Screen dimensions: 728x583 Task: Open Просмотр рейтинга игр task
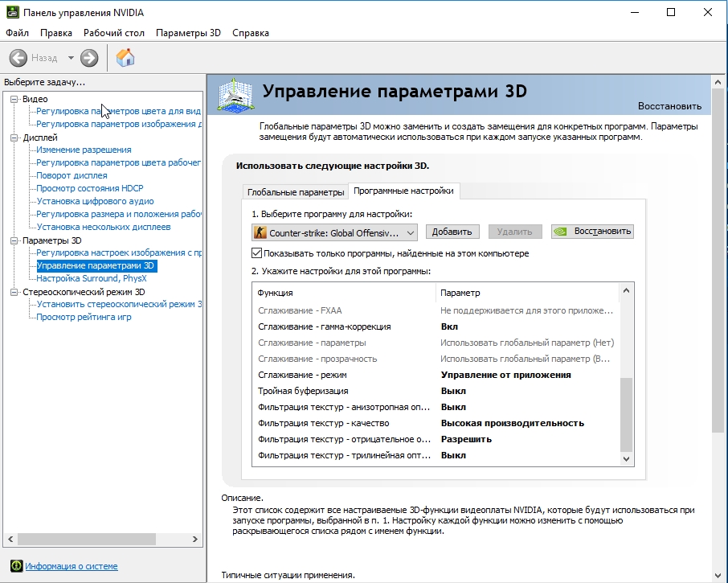[84, 317]
